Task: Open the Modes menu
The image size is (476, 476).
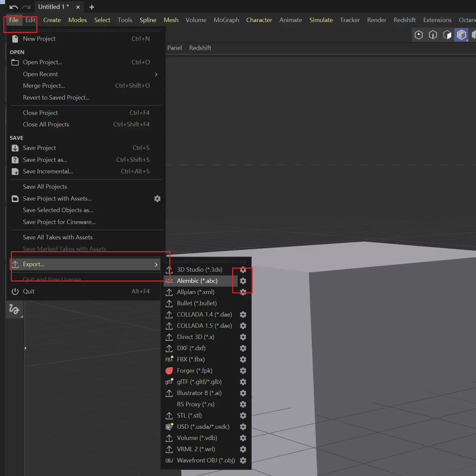Action: pyautogui.click(x=78, y=20)
